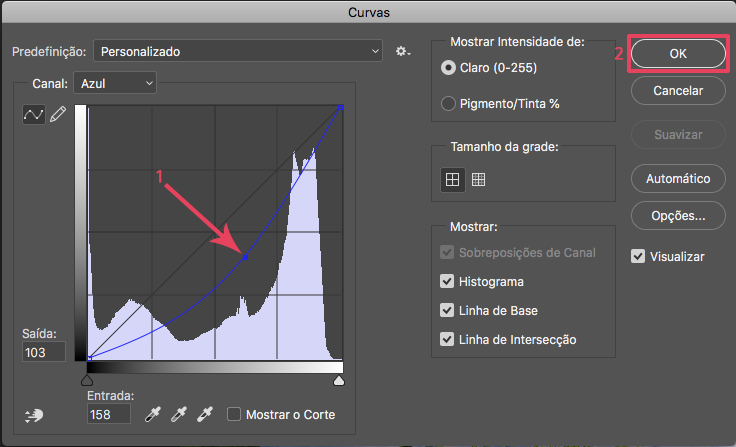Select Claro (0-255) radio option
The image size is (736, 447).
pos(448,68)
